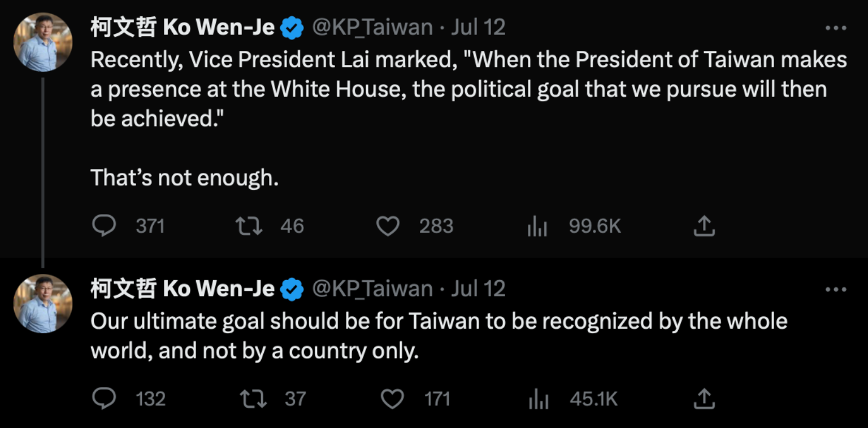
Task: Reply to the tweet with 132 replies
Action: (x=104, y=399)
